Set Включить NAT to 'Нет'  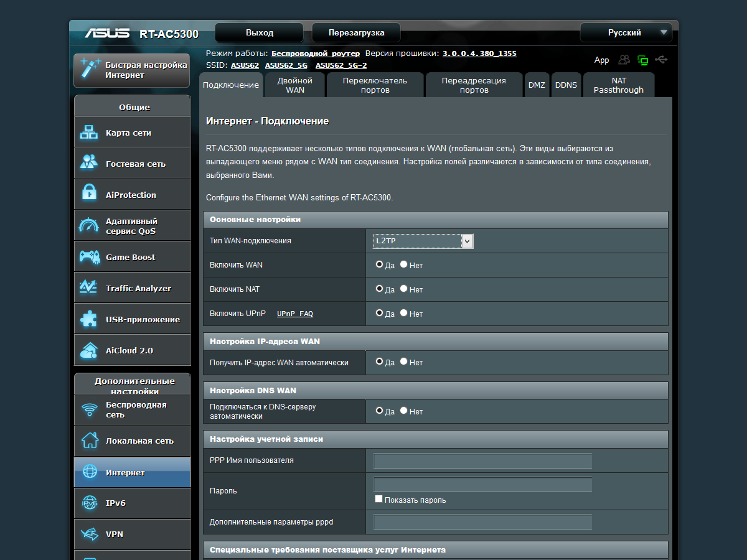[x=404, y=289]
